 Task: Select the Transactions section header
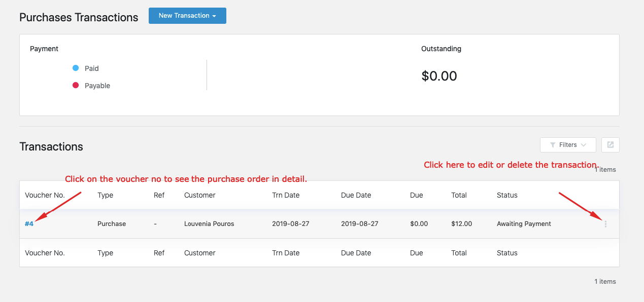tap(51, 146)
